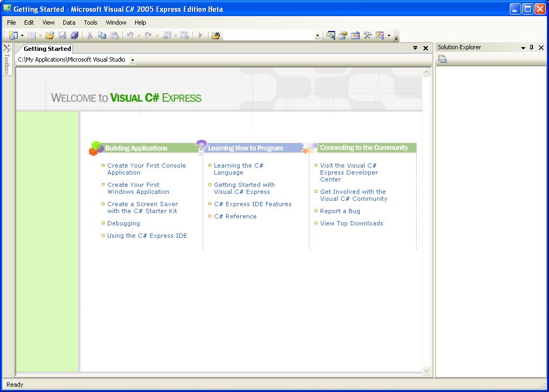Viewport: 549px width, 392px height.
Task: Click the Open File folder icon
Action: (50, 35)
